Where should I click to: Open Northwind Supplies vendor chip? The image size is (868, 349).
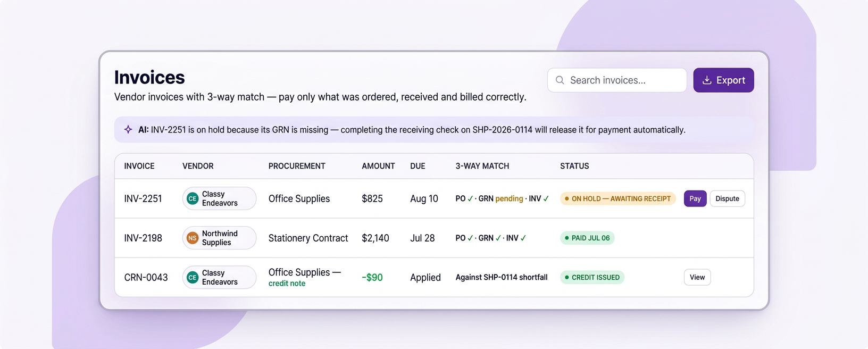coord(219,238)
